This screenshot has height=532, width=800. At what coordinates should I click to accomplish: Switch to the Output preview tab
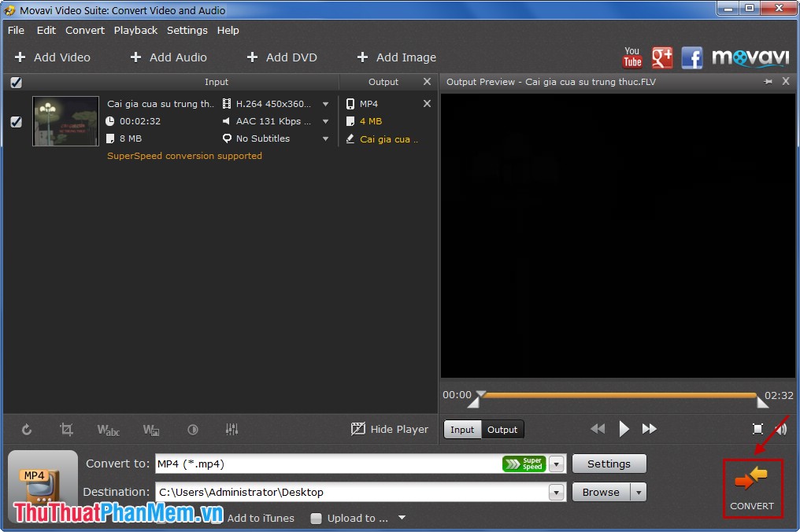point(502,430)
